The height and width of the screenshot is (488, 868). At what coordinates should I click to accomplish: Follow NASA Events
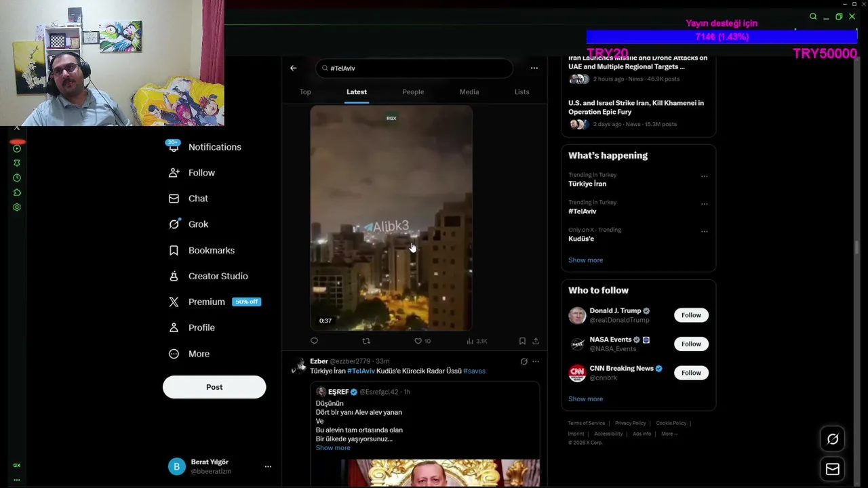pos(691,344)
